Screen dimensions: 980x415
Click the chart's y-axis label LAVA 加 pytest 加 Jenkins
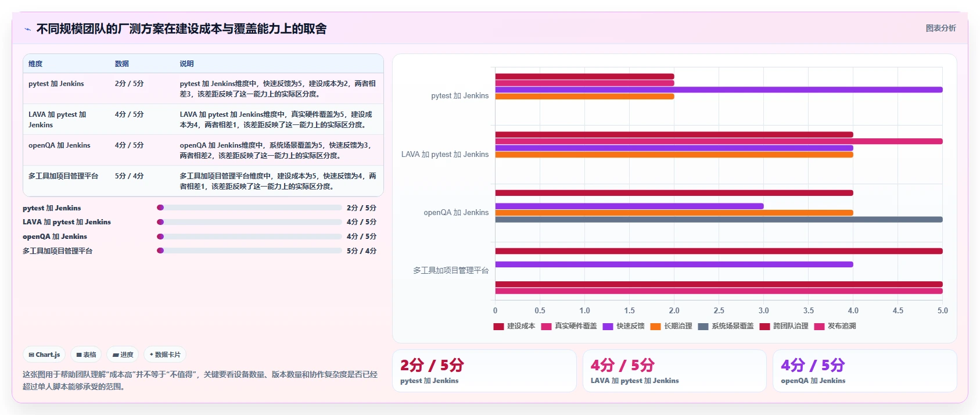coord(445,154)
